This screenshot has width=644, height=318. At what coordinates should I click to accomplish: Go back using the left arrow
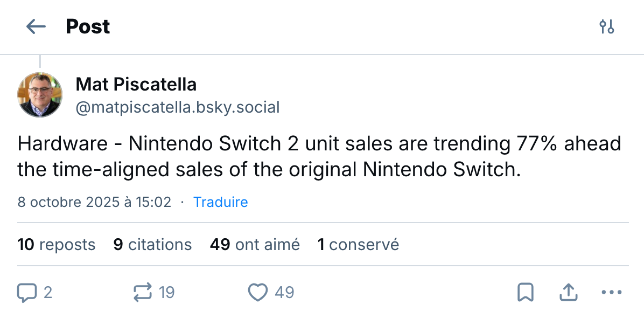point(36,26)
